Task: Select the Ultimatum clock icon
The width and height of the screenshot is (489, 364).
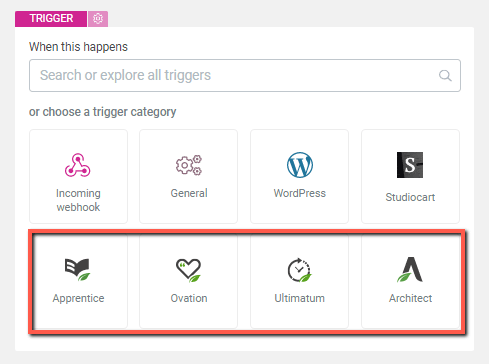Action: click(x=300, y=270)
